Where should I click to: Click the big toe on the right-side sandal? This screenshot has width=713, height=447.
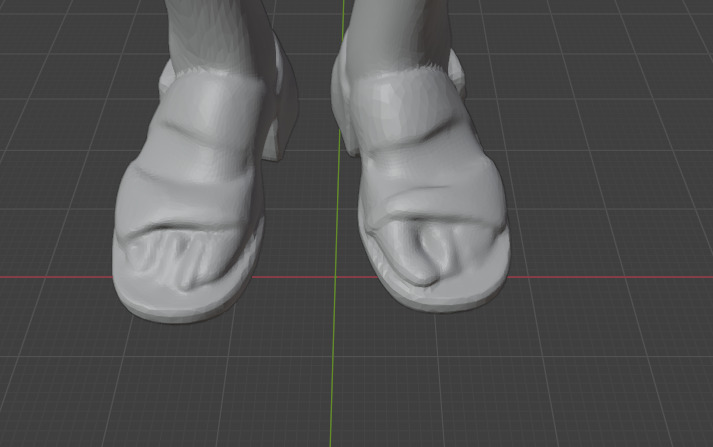tap(412, 252)
